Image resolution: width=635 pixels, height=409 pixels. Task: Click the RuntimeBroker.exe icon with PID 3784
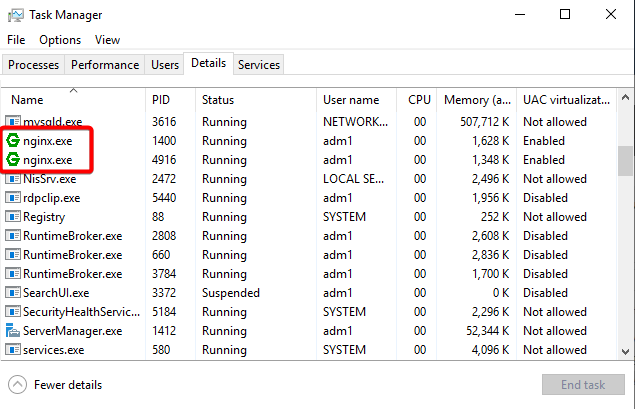coord(13,274)
